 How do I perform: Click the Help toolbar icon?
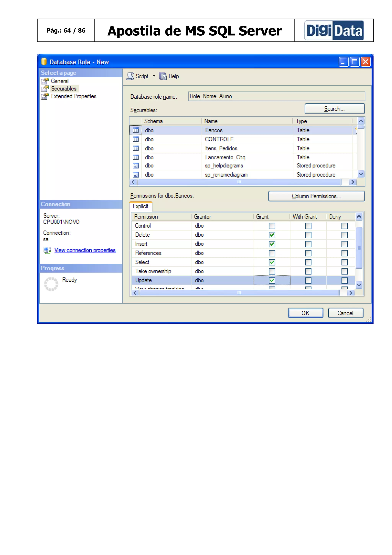(163, 76)
